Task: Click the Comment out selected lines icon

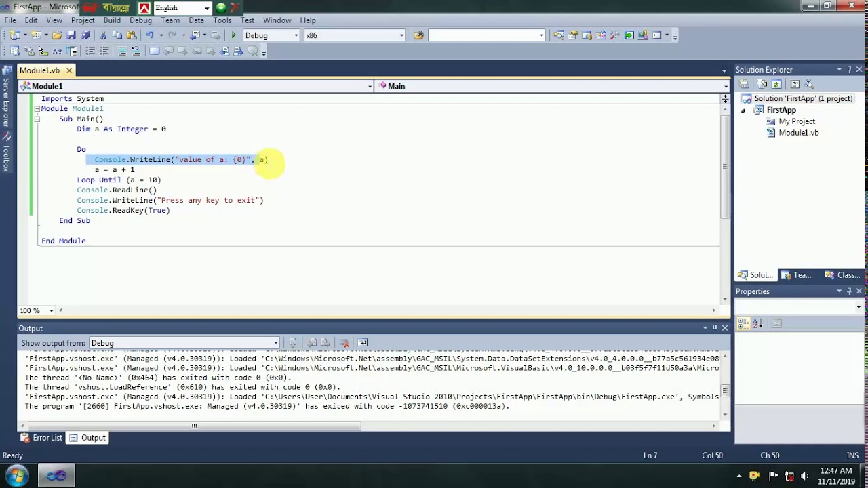Action: 122,52
